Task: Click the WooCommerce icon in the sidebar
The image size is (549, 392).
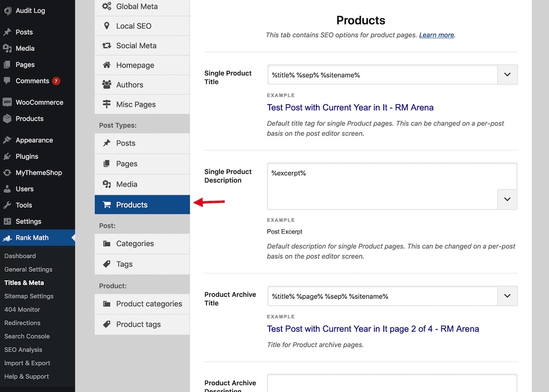Action: (7, 102)
